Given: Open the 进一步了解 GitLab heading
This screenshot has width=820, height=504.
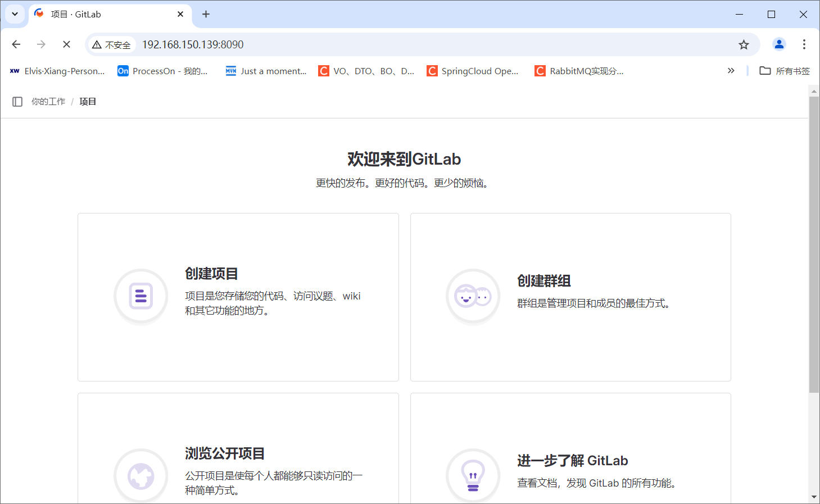Looking at the screenshot, I should click(x=573, y=461).
